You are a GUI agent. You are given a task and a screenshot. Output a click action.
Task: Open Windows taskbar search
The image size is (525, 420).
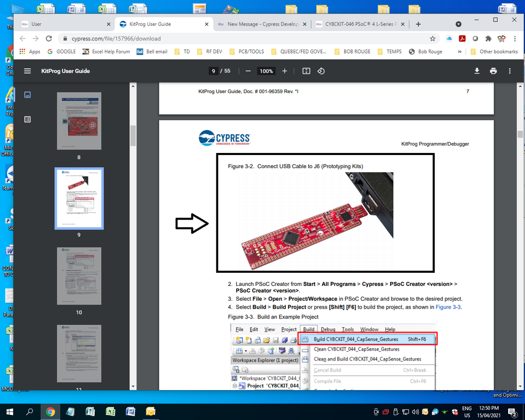(30, 412)
